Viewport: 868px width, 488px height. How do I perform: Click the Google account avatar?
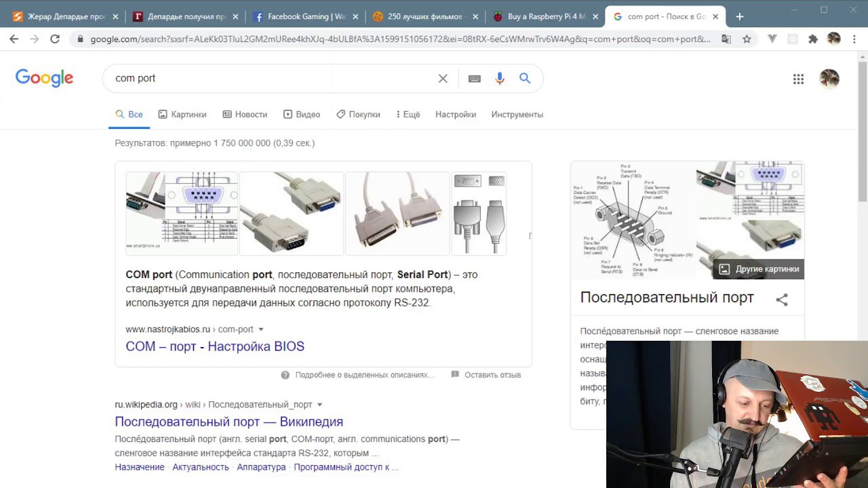click(x=829, y=79)
